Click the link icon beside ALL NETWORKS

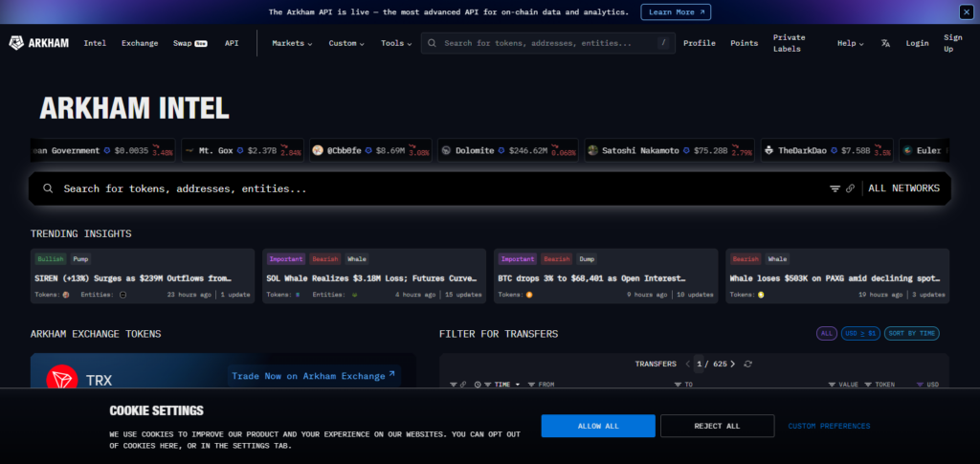coord(850,189)
